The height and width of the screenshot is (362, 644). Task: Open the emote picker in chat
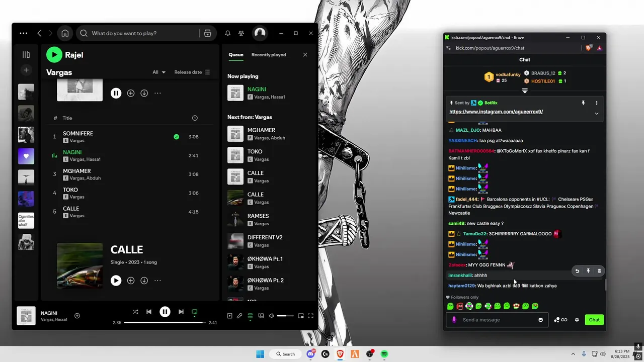point(541,320)
